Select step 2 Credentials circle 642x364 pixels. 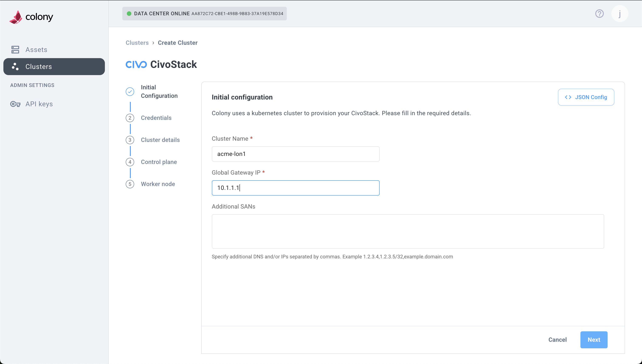(x=130, y=118)
